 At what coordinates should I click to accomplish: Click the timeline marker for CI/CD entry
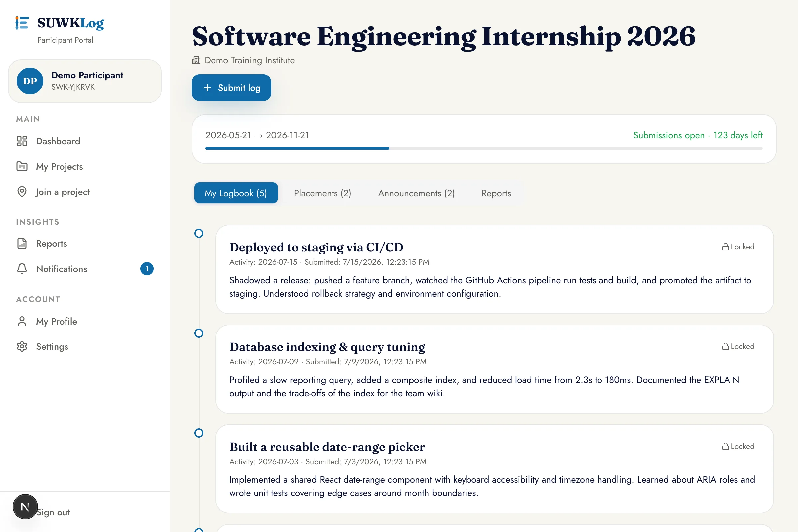[x=199, y=233]
